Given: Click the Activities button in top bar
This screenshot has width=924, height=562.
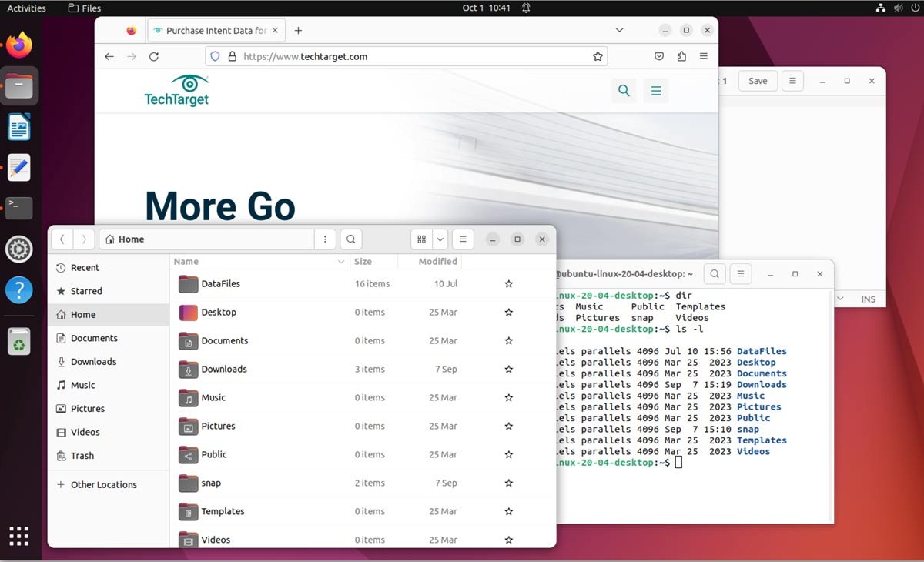Looking at the screenshot, I should pyautogui.click(x=26, y=8).
